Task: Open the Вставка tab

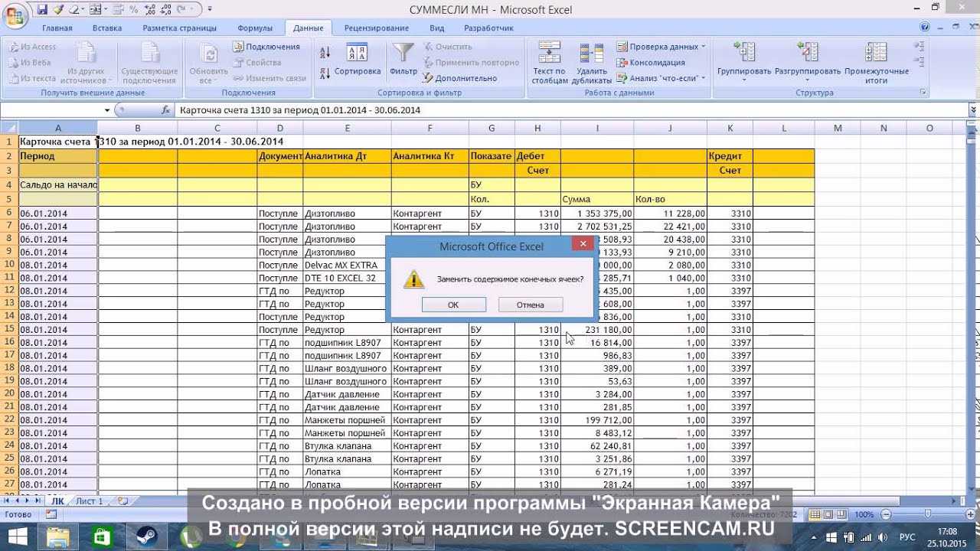Action: coord(107,28)
